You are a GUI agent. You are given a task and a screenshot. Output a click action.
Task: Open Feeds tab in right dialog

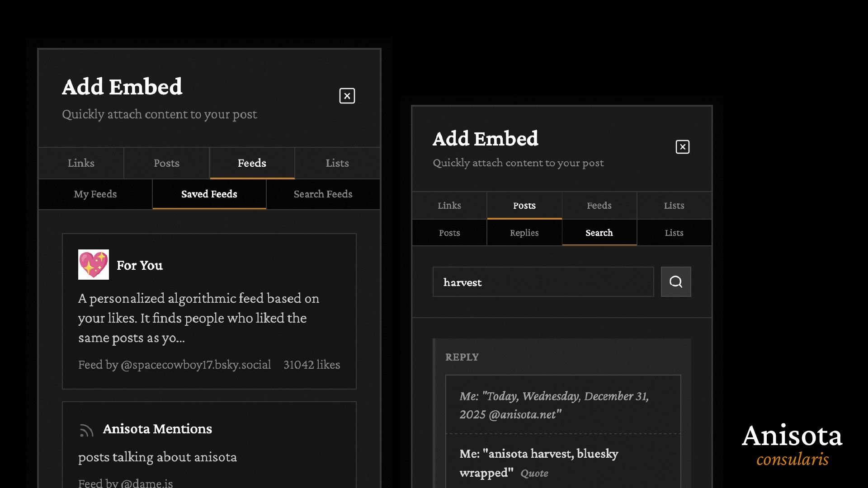point(599,206)
